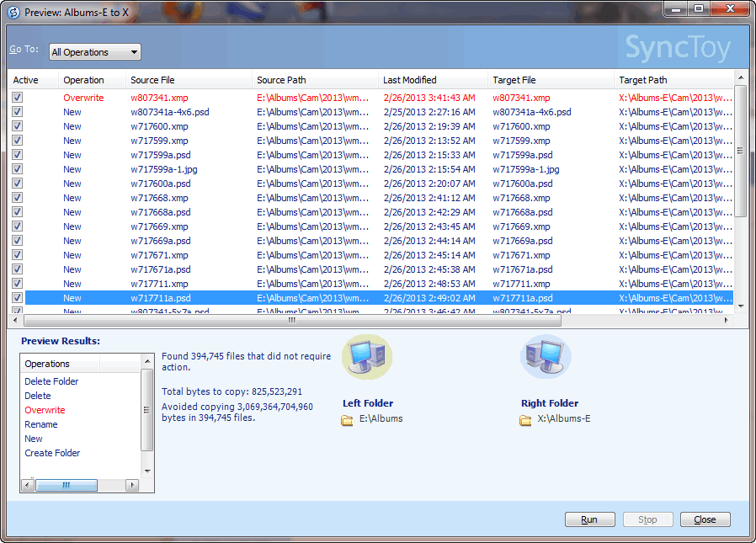Image resolution: width=756 pixels, height=543 pixels.
Task: Select the red Overwrite operation cell
Action: pyautogui.click(x=83, y=98)
